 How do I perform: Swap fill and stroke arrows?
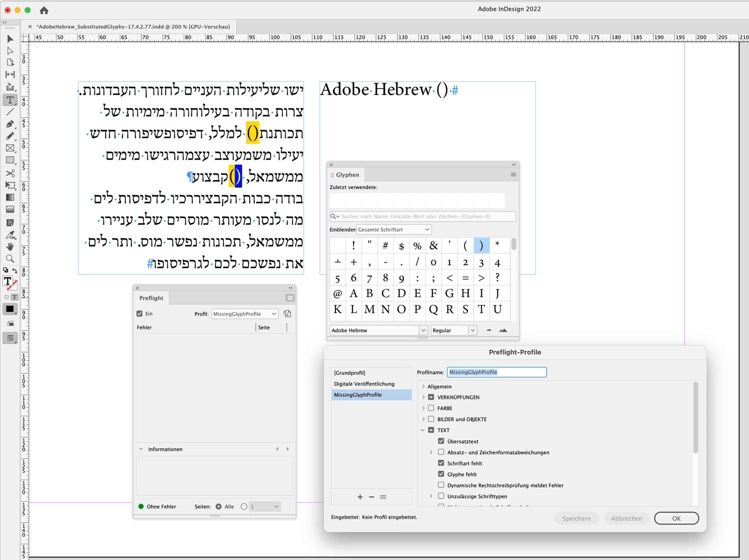point(15,271)
